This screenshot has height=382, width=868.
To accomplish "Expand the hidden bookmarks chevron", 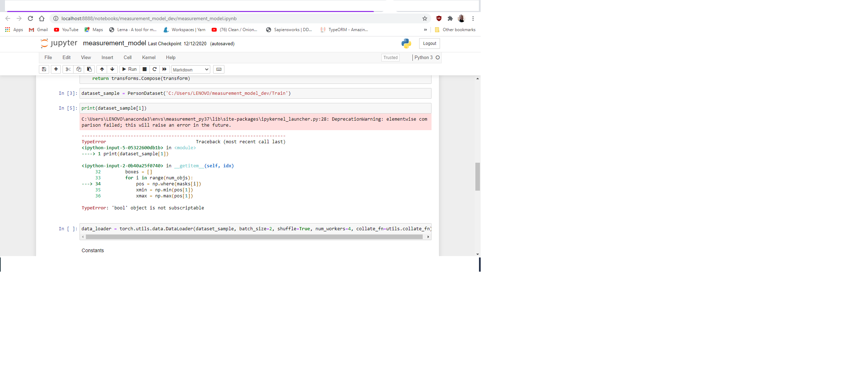I will coord(425,30).
